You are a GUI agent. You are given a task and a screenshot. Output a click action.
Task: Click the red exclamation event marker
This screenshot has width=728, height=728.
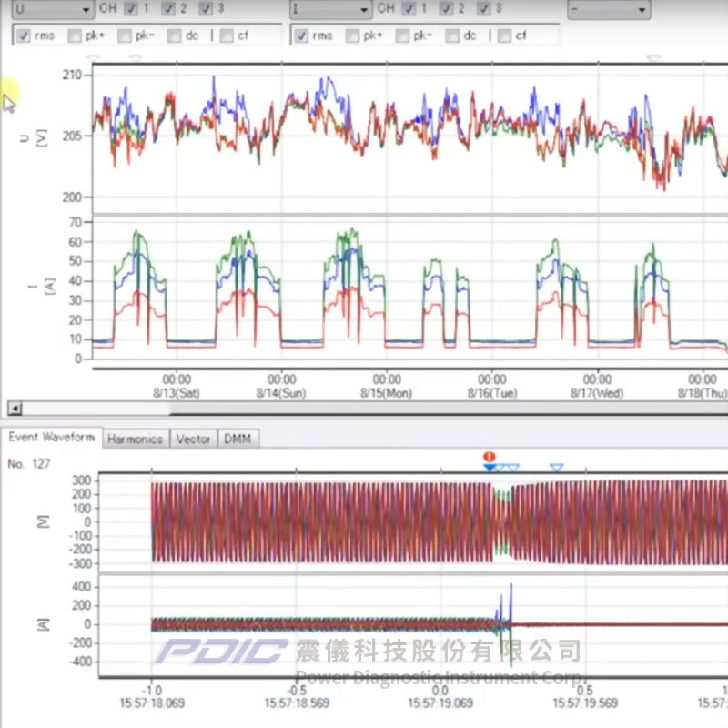[490, 458]
